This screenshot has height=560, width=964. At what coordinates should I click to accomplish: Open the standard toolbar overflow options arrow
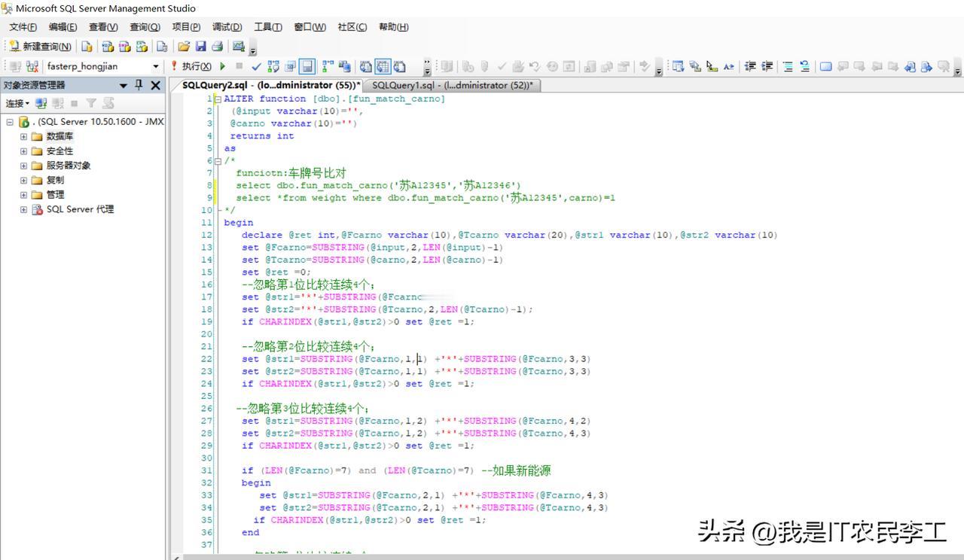[x=253, y=49]
